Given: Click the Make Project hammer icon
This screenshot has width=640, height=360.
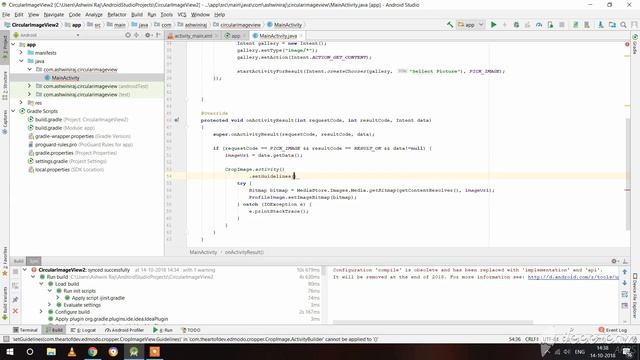Looking at the screenshot, I should (450, 25).
